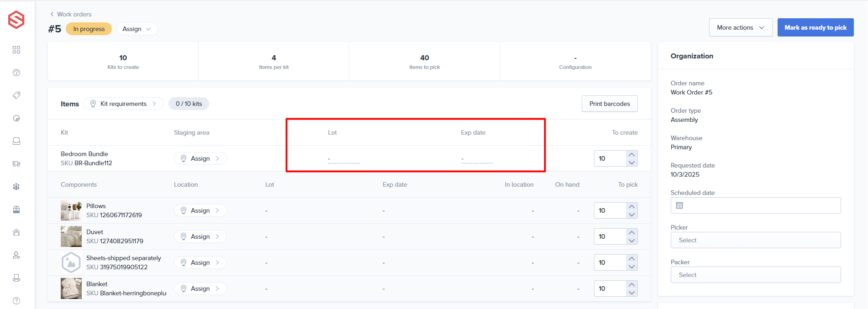
Task: Open the help question mark icon
Action: 16,301
